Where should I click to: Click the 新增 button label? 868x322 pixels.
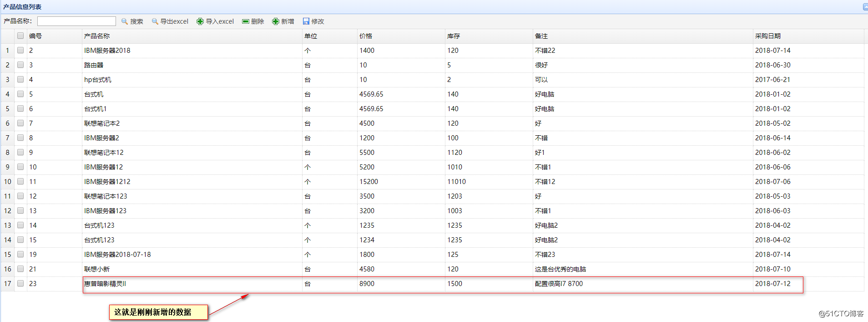click(x=288, y=21)
